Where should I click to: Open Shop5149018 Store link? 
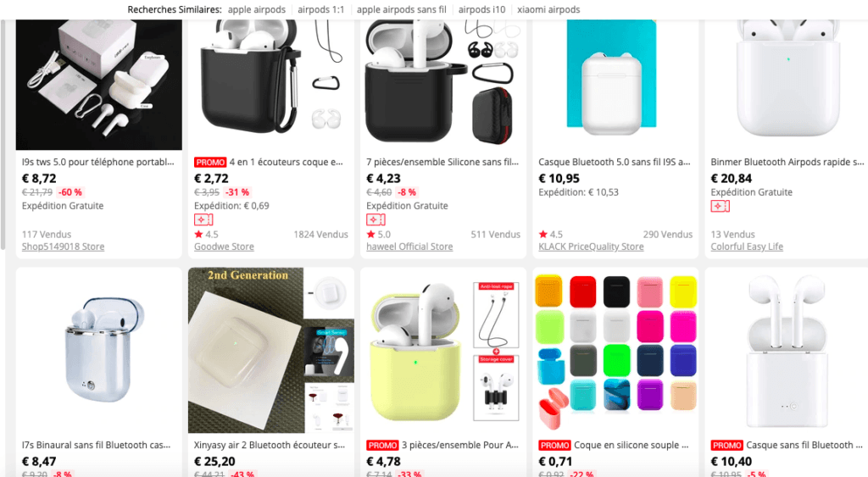point(63,247)
